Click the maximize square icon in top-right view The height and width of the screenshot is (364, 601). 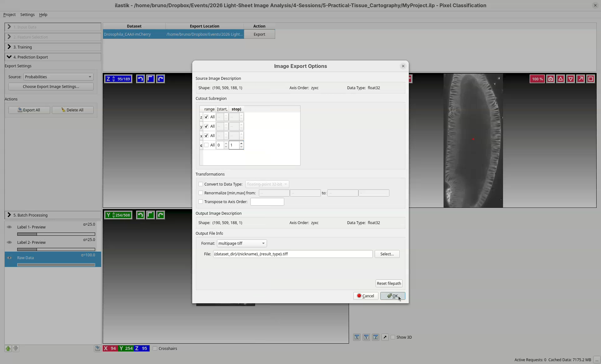(x=591, y=79)
